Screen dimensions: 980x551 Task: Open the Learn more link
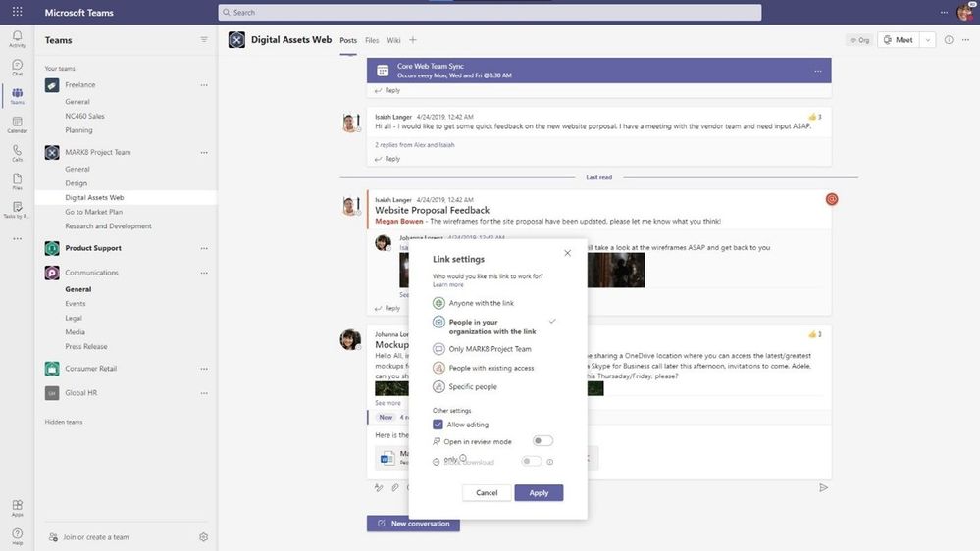coord(447,285)
